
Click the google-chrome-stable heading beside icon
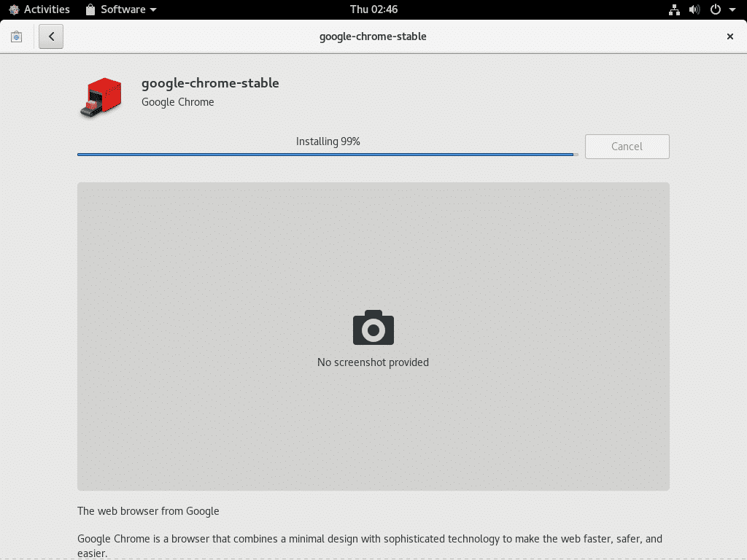click(210, 83)
